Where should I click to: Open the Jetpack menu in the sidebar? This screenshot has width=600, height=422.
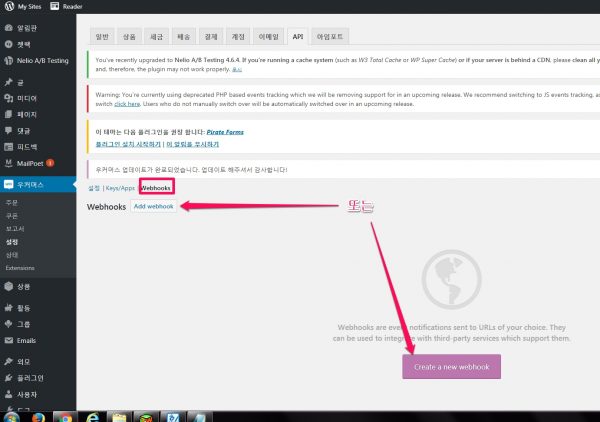23,45
